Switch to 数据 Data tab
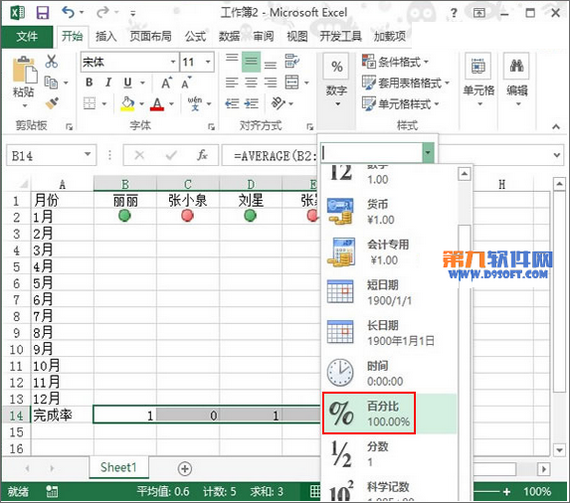The height and width of the screenshot is (503, 570). pos(229,36)
